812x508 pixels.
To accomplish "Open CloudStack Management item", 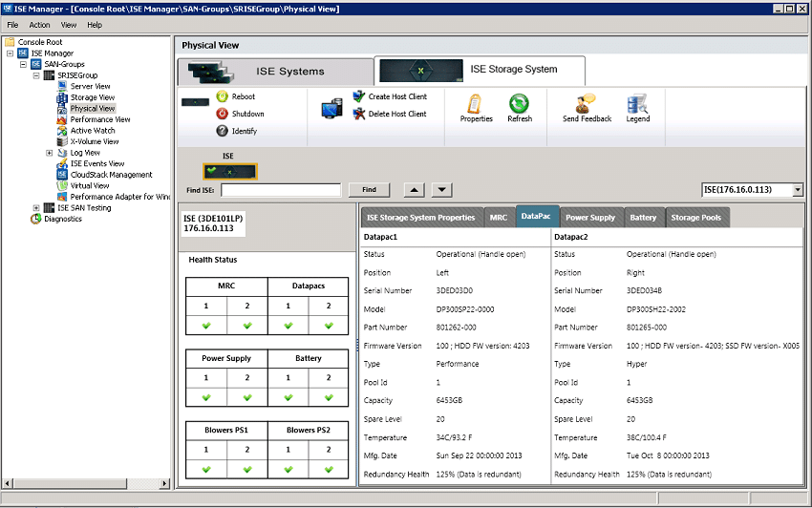I will (112, 175).
